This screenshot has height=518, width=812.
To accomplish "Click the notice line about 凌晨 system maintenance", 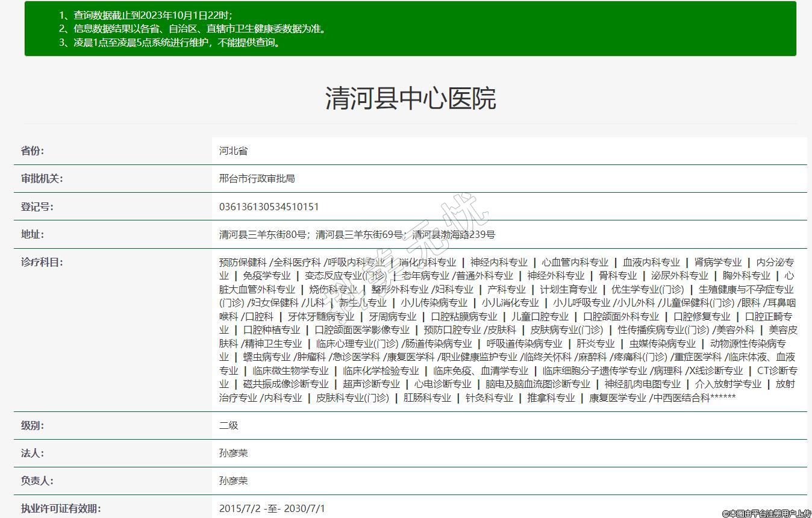I will (170, 42).
